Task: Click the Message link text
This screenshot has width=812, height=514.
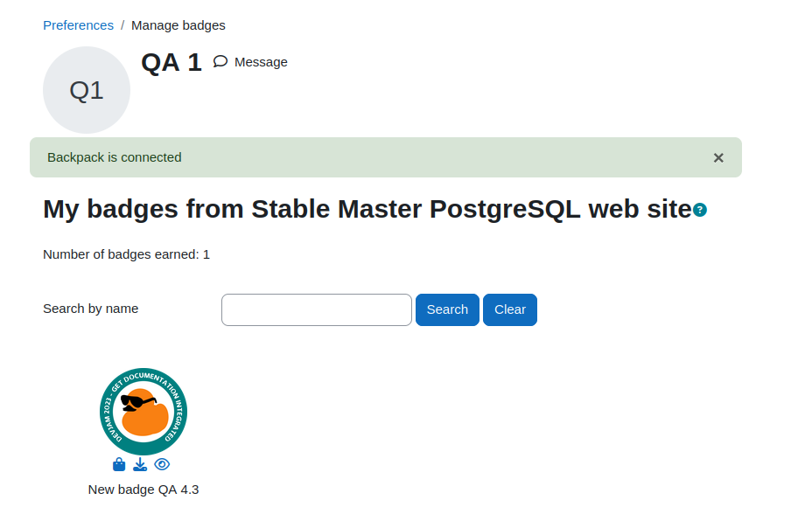Action: pyautogui.click(x=261, y=62)
